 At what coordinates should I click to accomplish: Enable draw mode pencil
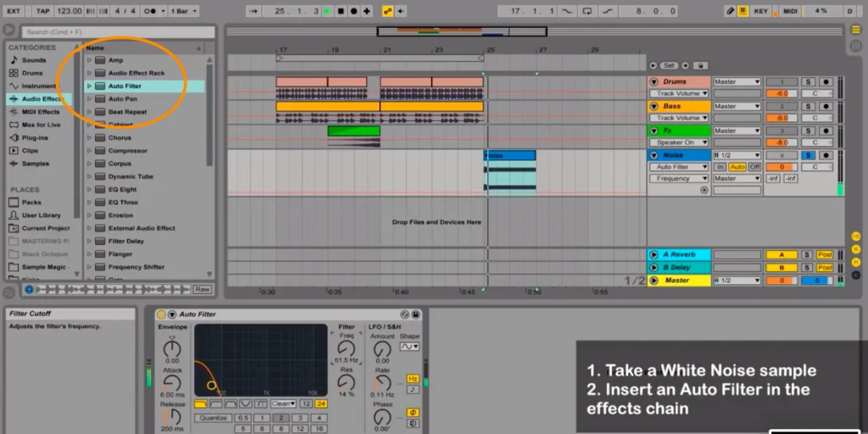pyautogui.click(x=730, y=11)
